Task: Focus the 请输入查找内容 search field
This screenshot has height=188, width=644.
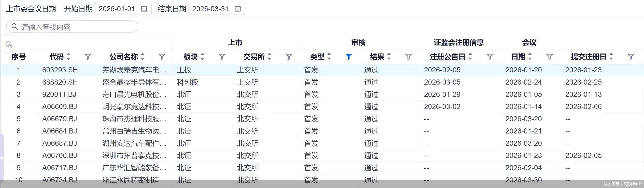Action: click(x=76, y=27)
